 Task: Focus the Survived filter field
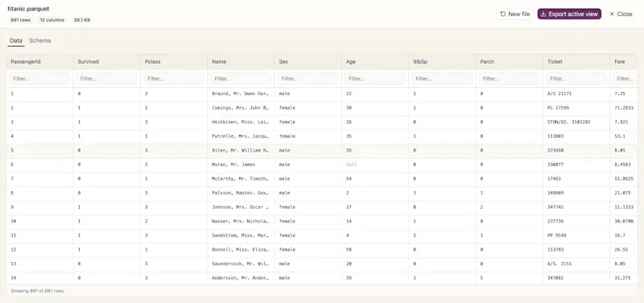click(x=107, y=78)
